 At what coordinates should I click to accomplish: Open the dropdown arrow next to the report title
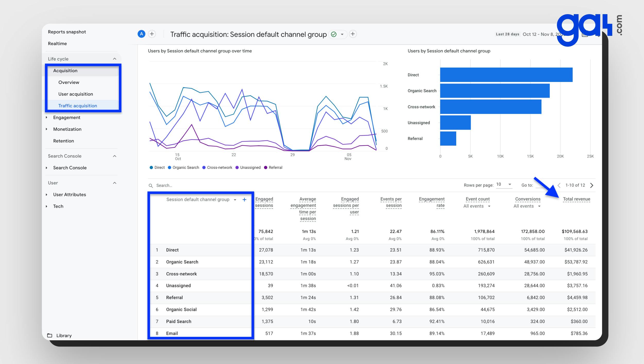tap(342, 34)
